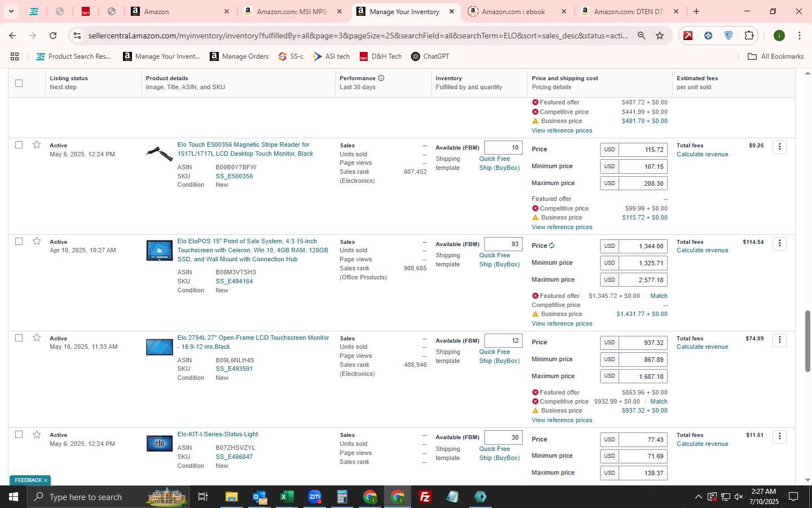Show hidden system tray icons chevron
Screen dimensions: 812x508
(x=698, y=497)
